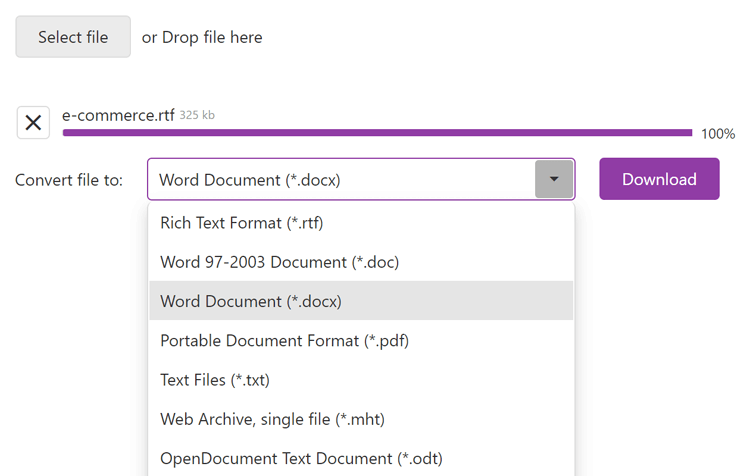The width and height of the screenshot is (750, 476).
Task: Remove the e-commerce.rtf file with the X icon
Action: (33, 122)
